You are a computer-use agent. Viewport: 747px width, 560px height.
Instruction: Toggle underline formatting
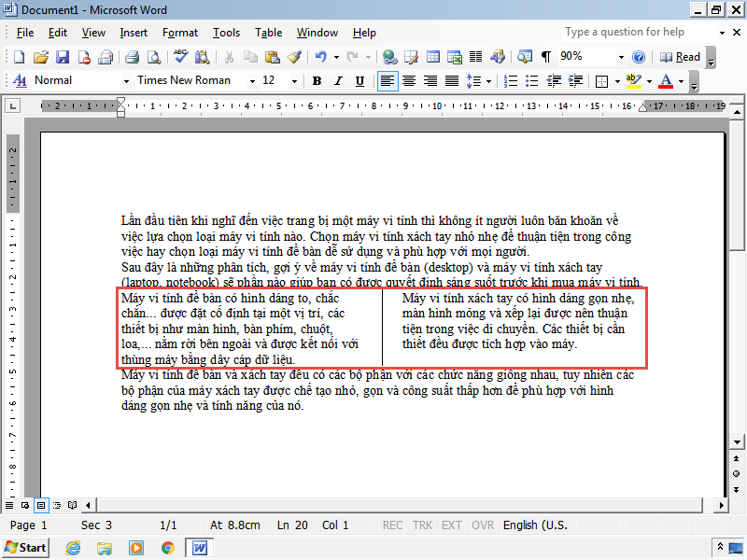(359, 81)
